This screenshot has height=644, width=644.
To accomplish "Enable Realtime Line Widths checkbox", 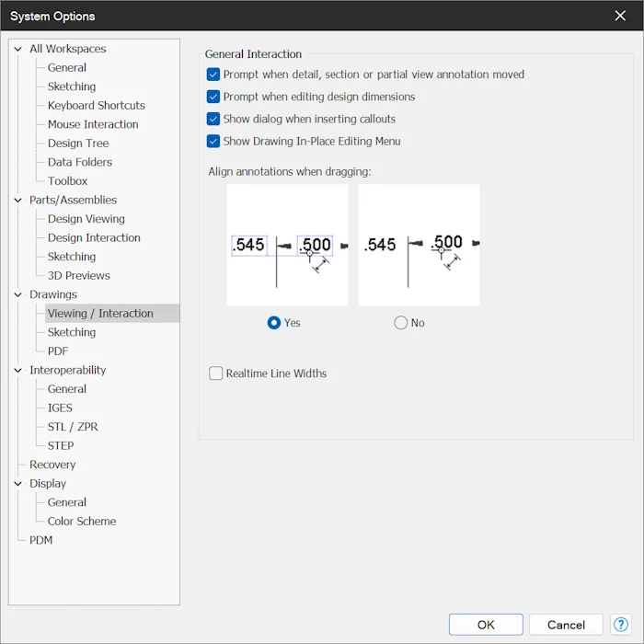I will 215,374.
